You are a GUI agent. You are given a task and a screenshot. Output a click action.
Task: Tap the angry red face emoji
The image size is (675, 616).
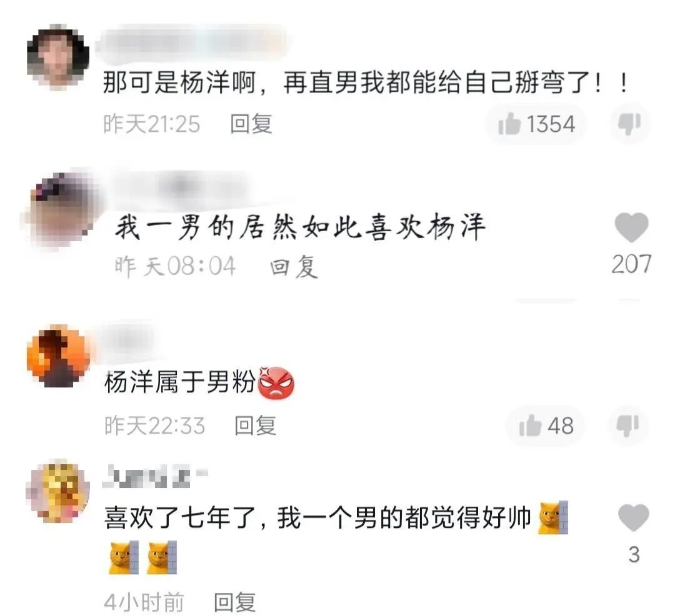pyautogui.click(x=276, y=382)
